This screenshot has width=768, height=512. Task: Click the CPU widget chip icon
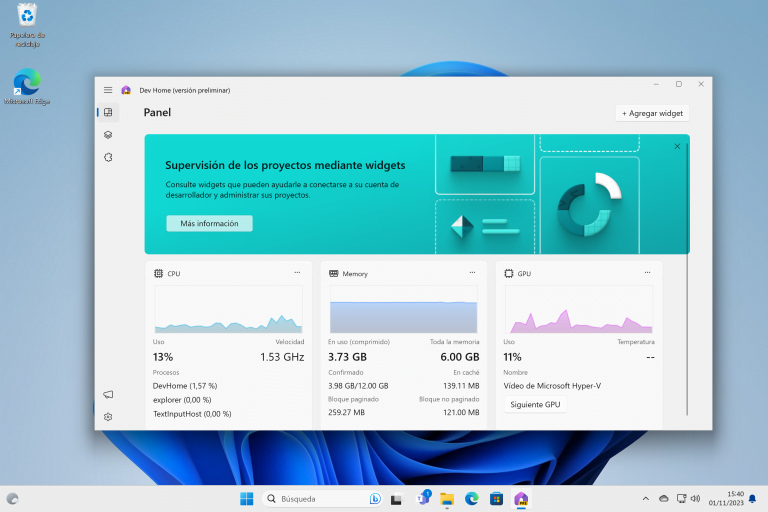(x=158, y=273)
